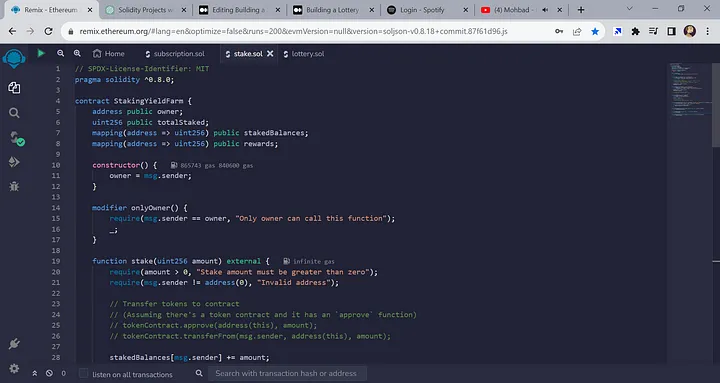Click the Remix logo in sidebar
Screen dimensions: 720x383
(x=14, y=58)
